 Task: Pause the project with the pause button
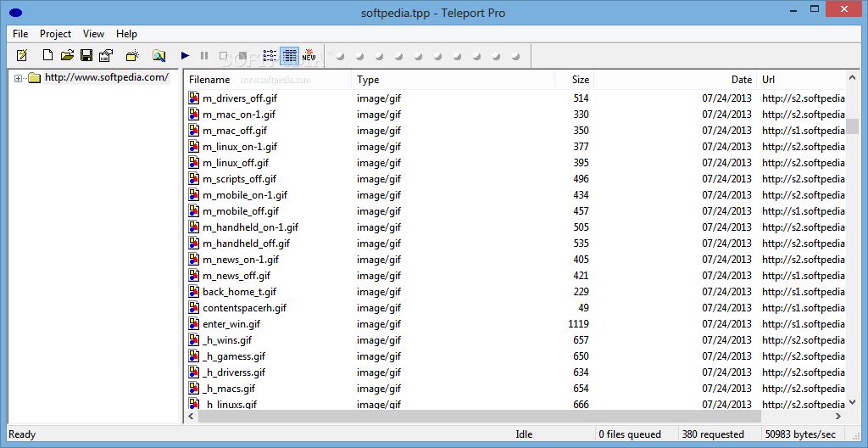pos(204,55)
